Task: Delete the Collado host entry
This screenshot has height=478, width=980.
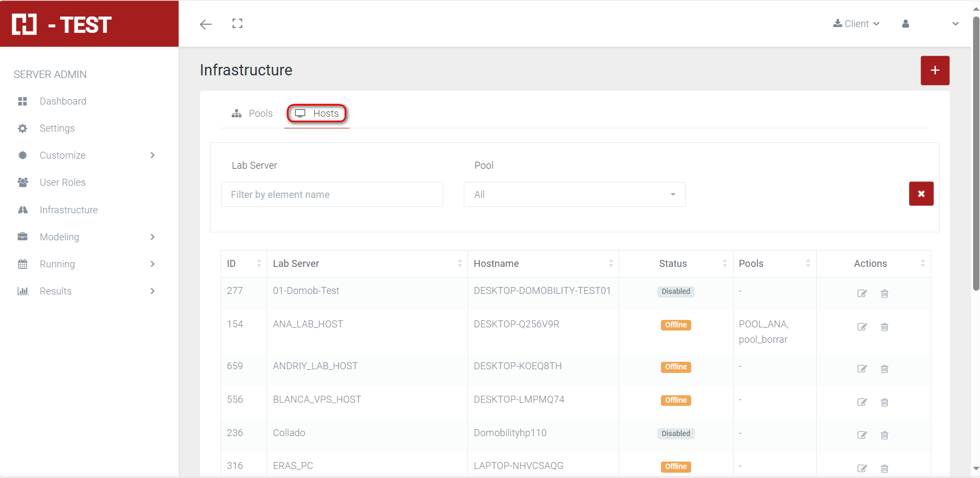Action: coord(884,435)
